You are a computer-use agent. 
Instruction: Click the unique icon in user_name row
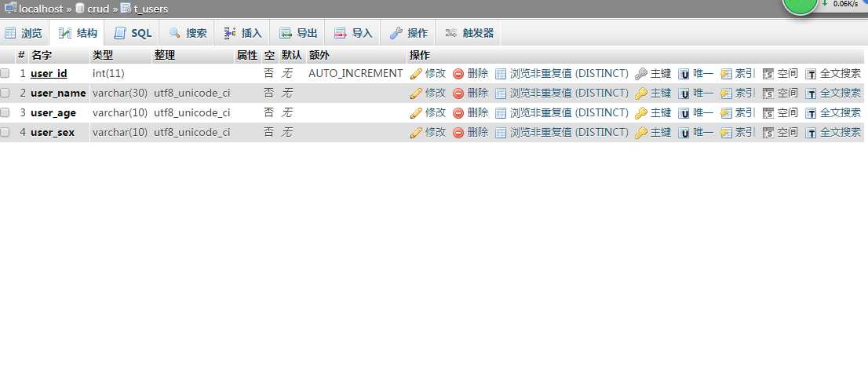click(684, 94)
